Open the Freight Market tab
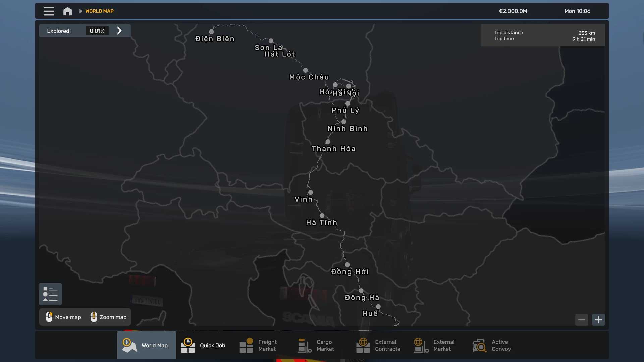Screen dimensions: 644x362 coord(258,345)
